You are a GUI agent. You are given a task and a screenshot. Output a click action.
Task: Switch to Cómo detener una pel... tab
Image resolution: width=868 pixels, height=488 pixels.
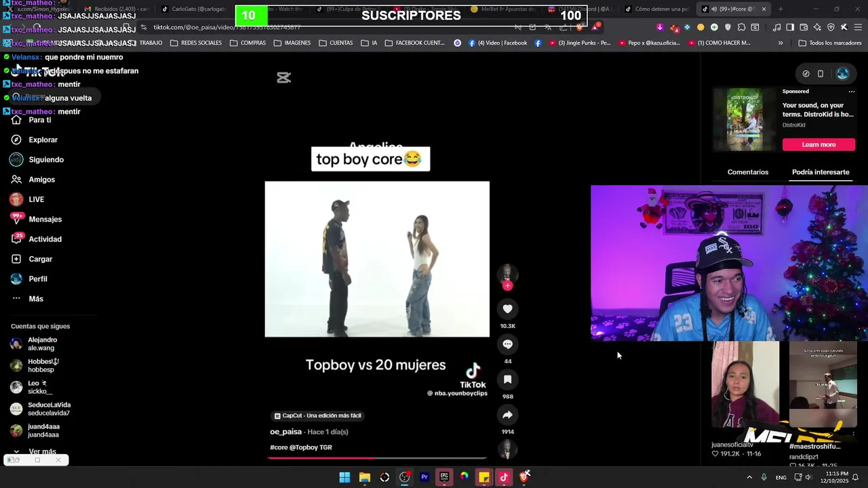point(656,9)
